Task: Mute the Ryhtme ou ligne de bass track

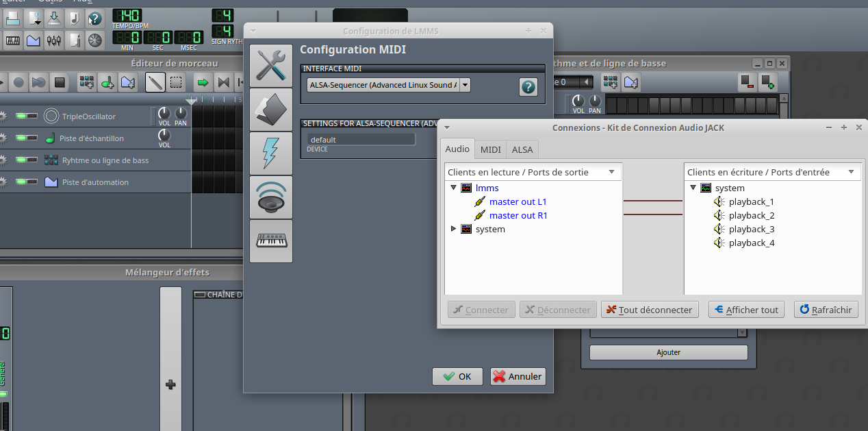Action: 21,160
